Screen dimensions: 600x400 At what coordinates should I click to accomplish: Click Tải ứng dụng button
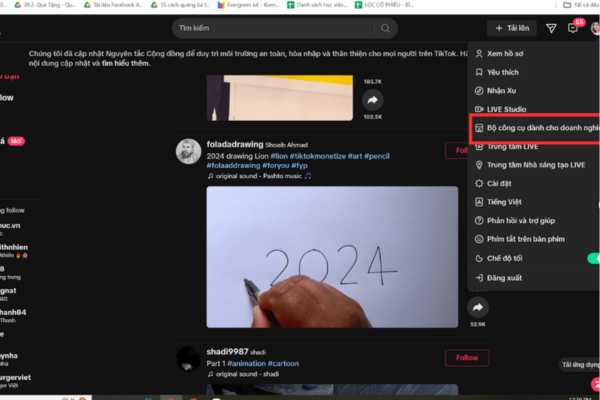pyautogui.click(x=579, y=365)
